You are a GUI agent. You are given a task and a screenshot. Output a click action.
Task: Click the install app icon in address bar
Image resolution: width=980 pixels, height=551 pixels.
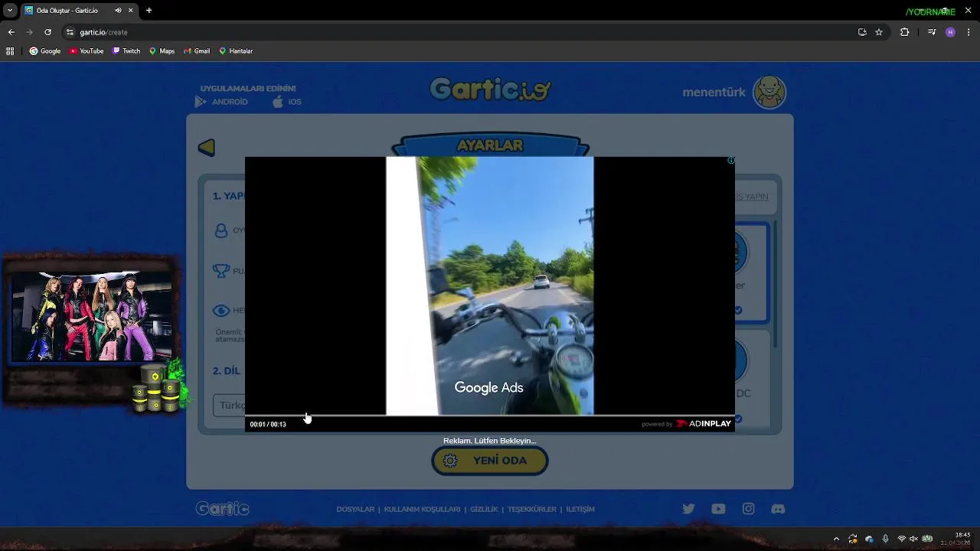(862, 32)
